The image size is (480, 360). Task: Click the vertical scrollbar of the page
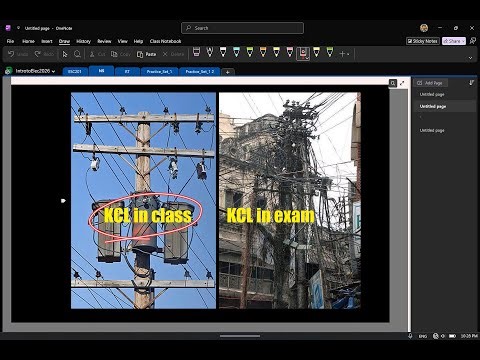tap(409, 203)
